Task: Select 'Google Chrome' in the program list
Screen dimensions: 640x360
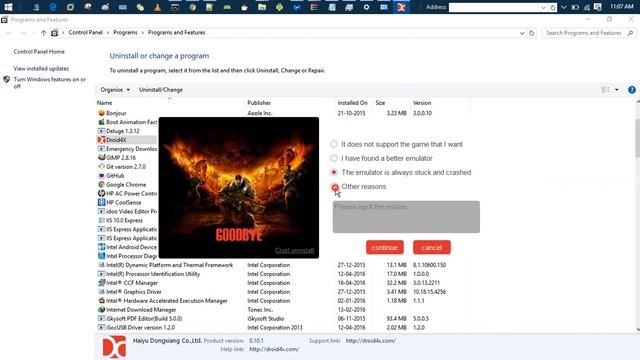Action: (127, 184)
